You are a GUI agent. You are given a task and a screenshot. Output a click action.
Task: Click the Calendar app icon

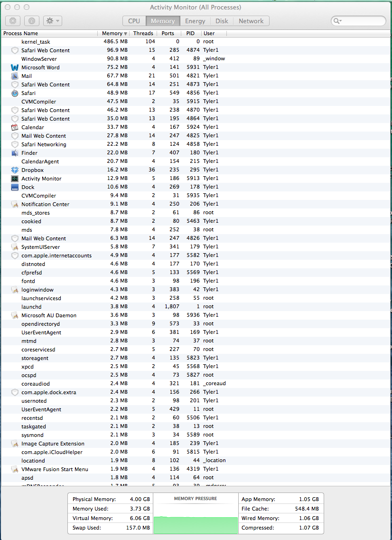[14, 127]
